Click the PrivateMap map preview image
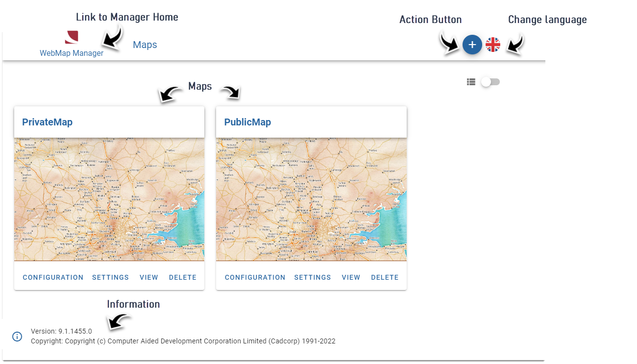 (x=109, y=198)
